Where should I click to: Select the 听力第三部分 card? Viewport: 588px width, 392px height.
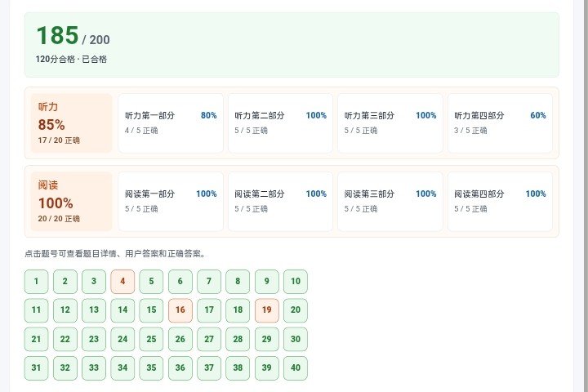click(x=390, y=123)
